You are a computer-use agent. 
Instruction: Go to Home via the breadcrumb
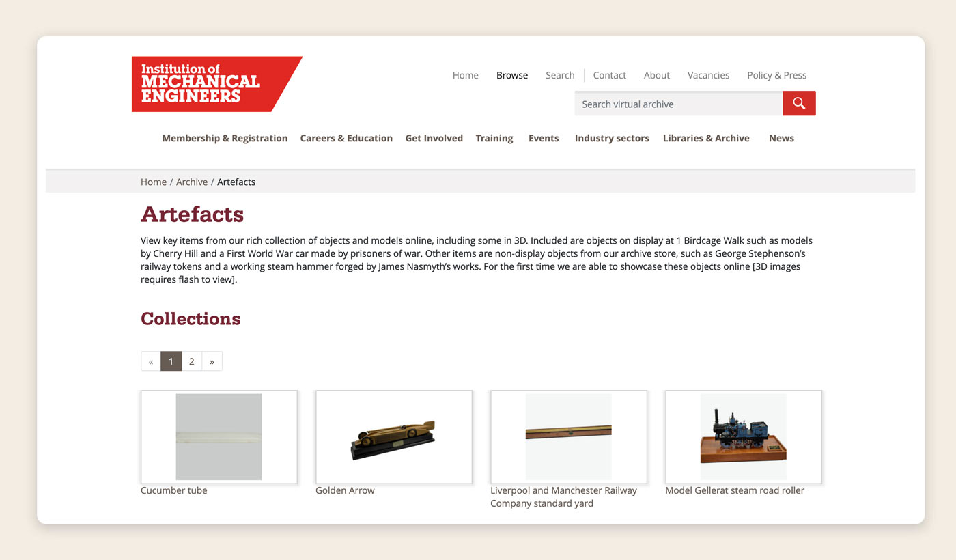coord(154,182)
